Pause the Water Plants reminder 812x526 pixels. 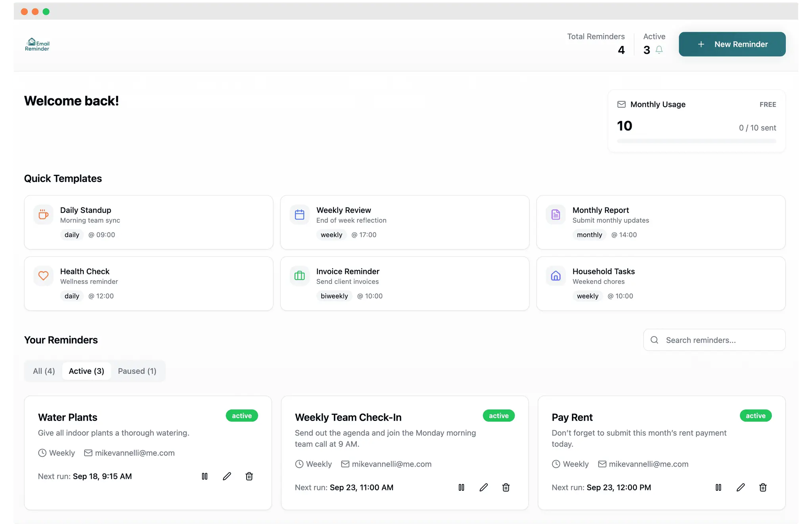tap(205, 476)
